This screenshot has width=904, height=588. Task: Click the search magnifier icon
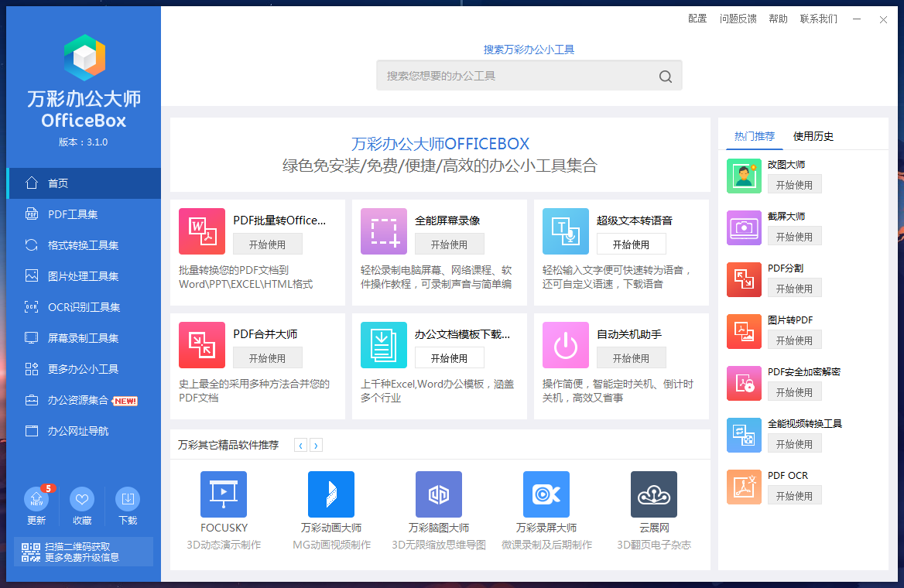666,76
